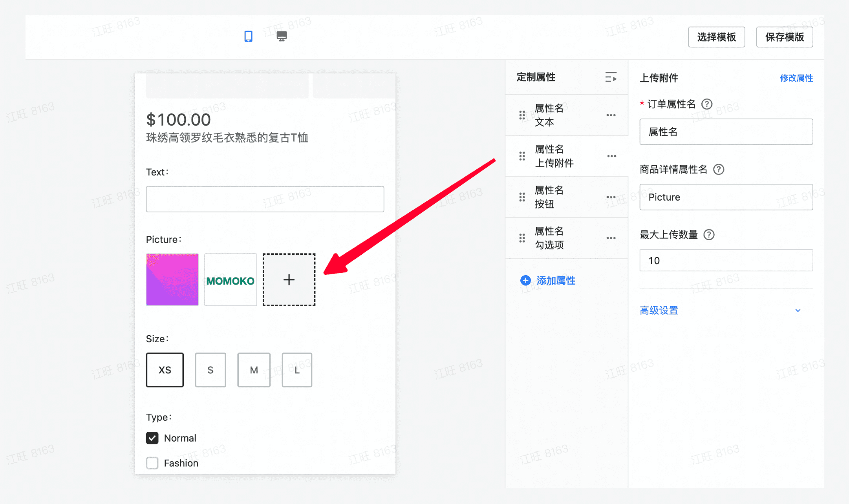Viewport: 849px width, 504px height.
Task: Switch to desktop preview icon
Action: click(x=282, y=37)
